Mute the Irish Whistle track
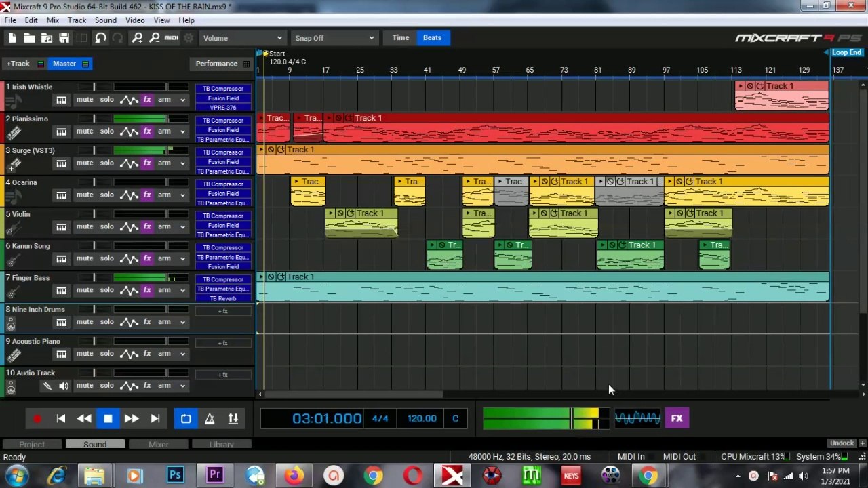Viewport: 868px width, 488px height. (x=85, y=100)
